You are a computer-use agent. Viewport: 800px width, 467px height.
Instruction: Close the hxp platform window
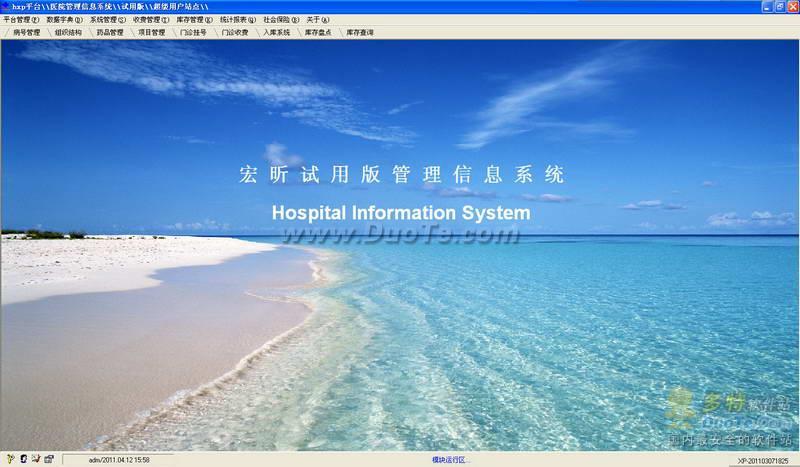click(793, 7)
